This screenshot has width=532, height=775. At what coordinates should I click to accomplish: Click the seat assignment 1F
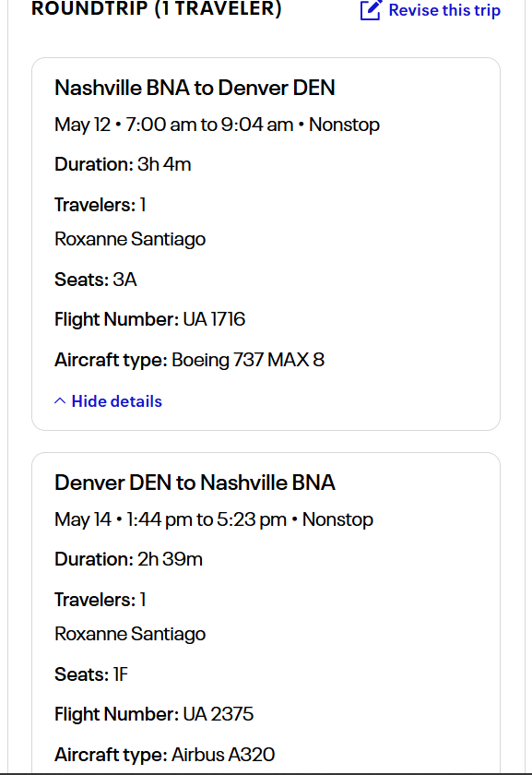(x=121, y=674)
